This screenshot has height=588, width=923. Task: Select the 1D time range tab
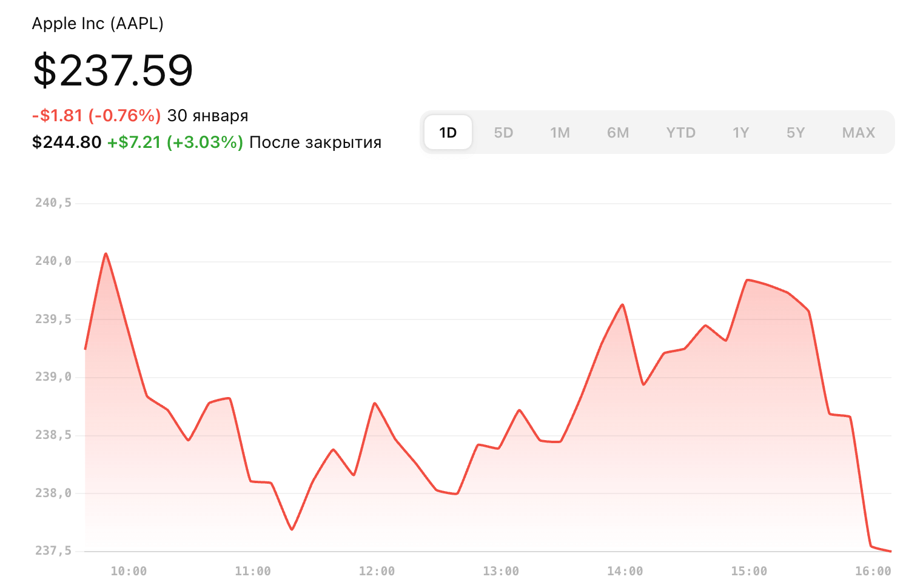pyautogui.click(x=448, y=132)
